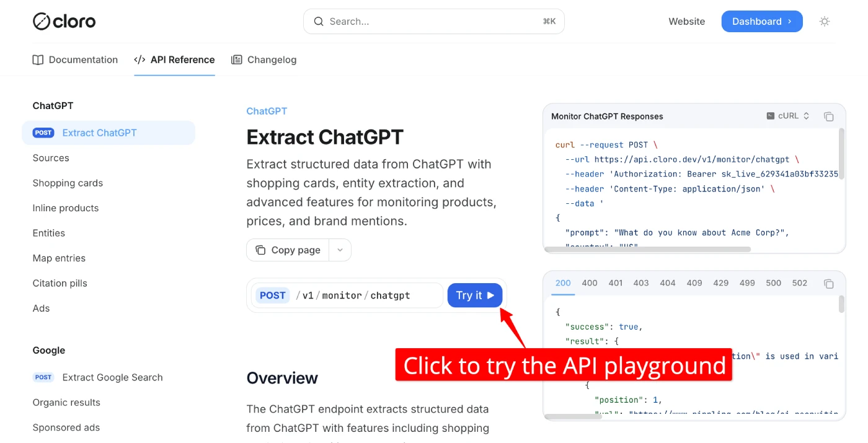The width and height of the screenshot is (868, 443).
Task: Open Organic results sidebar page
Action: [66, 402]
